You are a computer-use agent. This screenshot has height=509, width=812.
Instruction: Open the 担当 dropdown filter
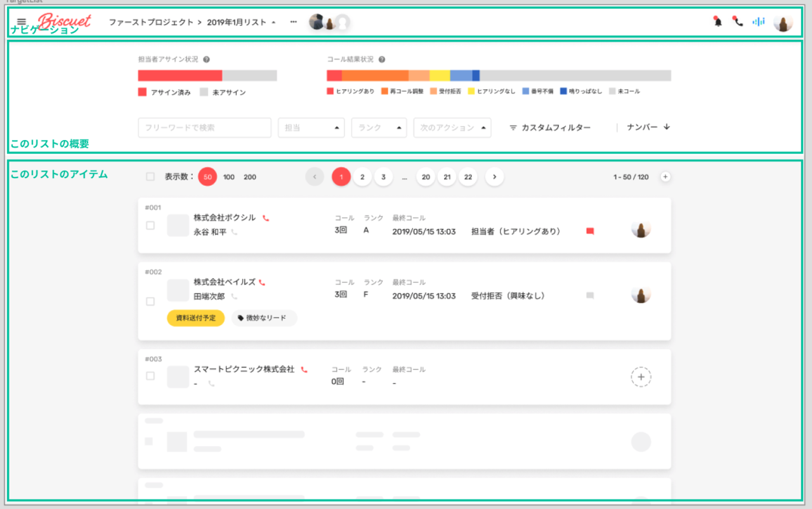pyautogui.click(x=311, y=127)
